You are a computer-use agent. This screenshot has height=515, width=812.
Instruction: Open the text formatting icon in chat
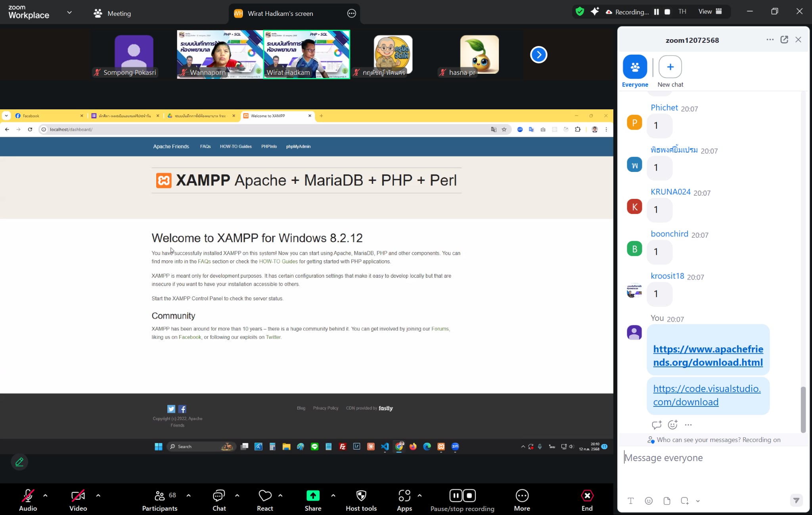(x=631, y=501)
